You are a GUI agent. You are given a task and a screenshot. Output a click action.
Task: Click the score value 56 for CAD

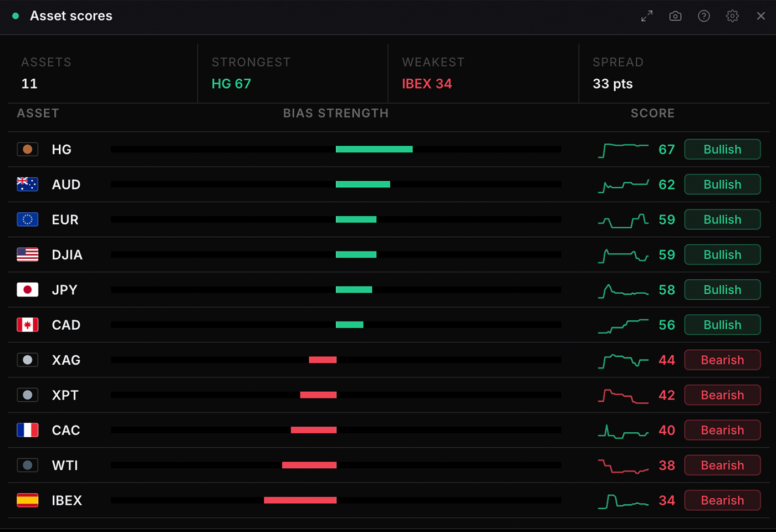(x=667, y=325)
